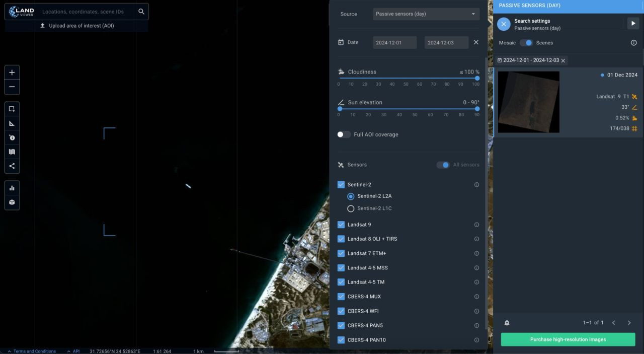Screen dimensions: 644x354
Task: Open the Landsat 9 scene thumbnail
Action: tap(529, 102)
